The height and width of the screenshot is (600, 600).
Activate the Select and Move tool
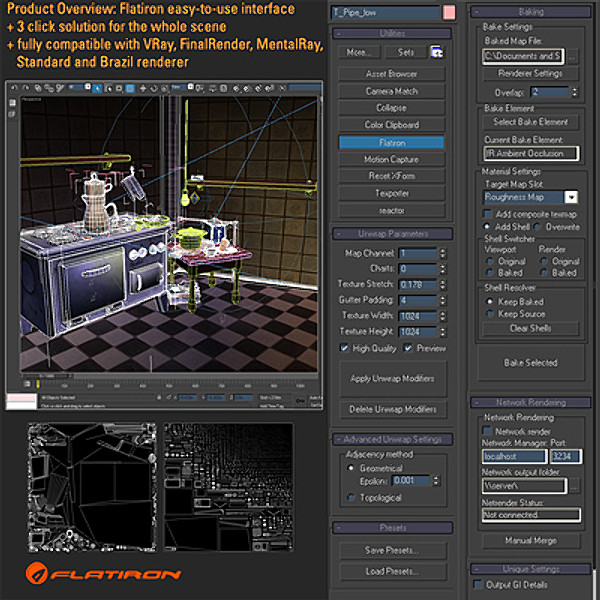pyautogui.click(x=143, y=89)
